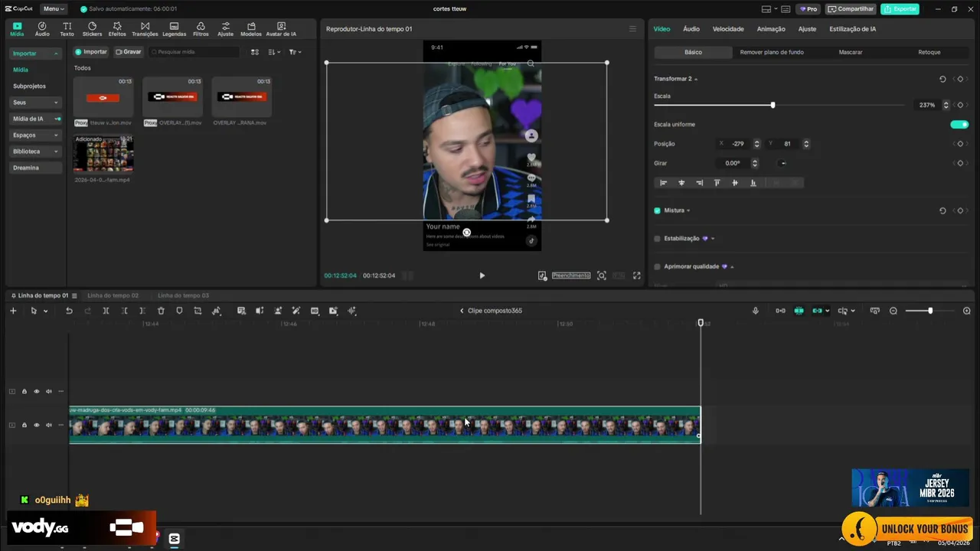Toggle the Mídia de IA switch
The width and height of the screenshot is (980, 551).
pos(57,119)
